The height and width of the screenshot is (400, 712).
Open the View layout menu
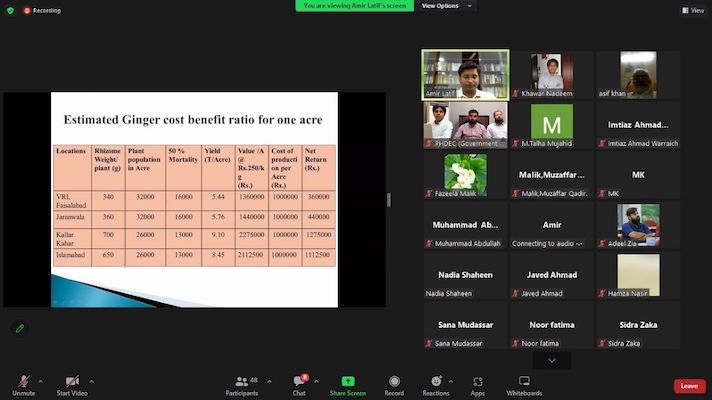(693, 10)
